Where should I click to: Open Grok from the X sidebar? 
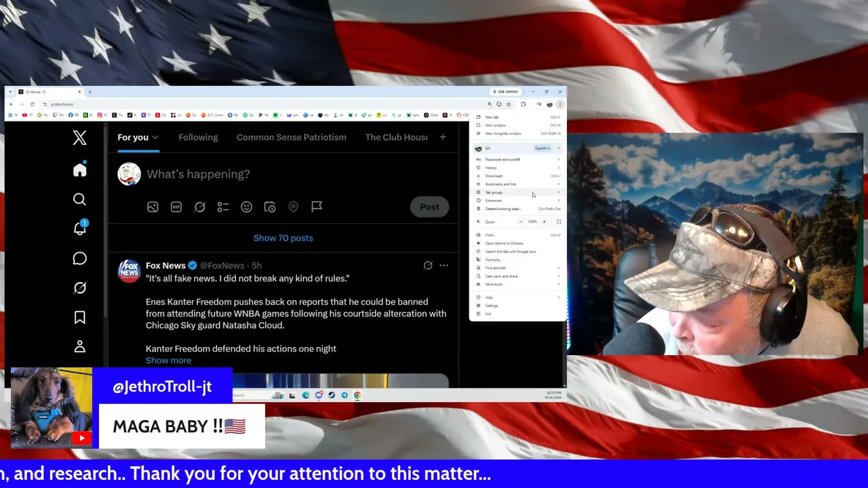(79, 288)
